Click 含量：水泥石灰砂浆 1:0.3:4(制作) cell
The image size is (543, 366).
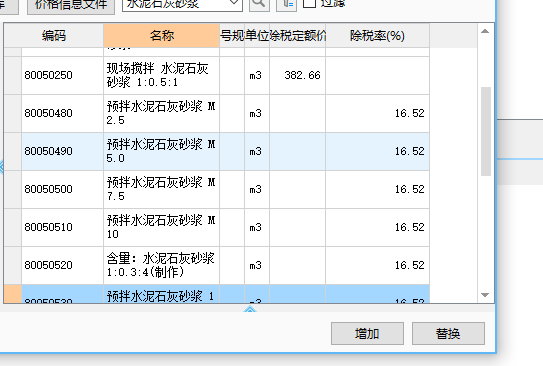(x=161, y=266)
